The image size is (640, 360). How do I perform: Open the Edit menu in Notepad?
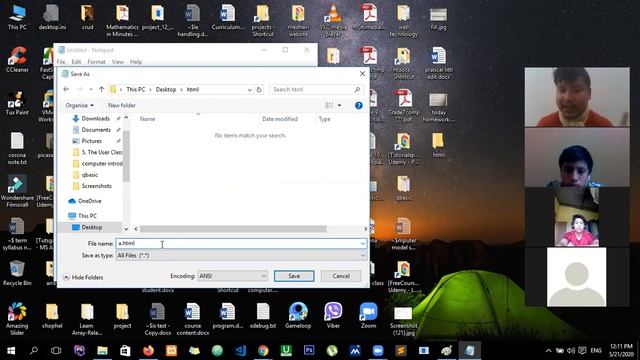click(x=76, y=62)
